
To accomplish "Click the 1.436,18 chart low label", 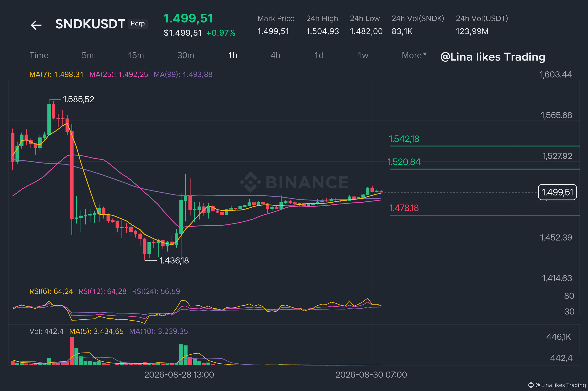I will [174, 261].
